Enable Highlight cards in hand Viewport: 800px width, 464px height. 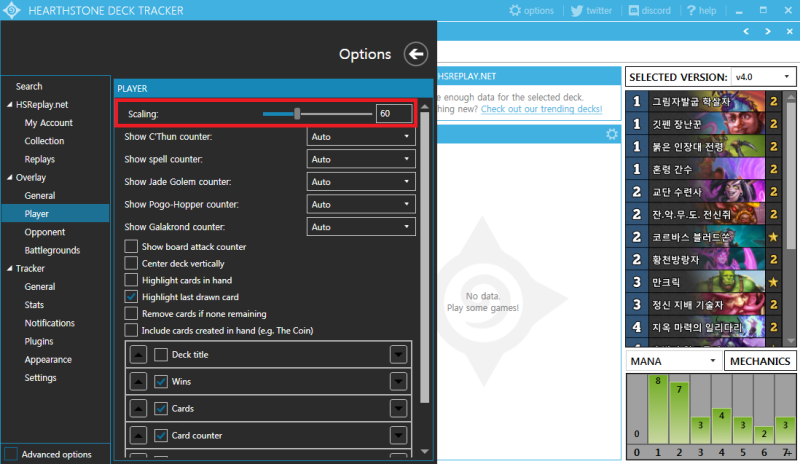[x=131, y=280]
